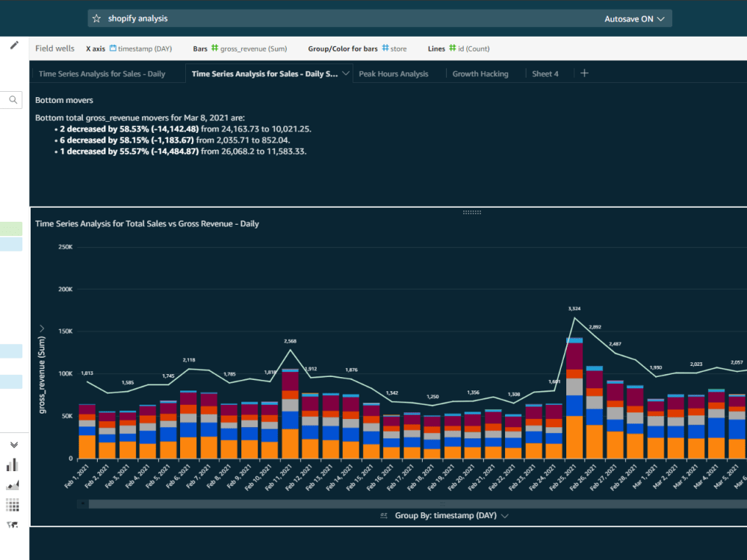Toggle the star to favorite shopify analysis
The height and width of the screenshot is (560, 747).
point(96,16)
